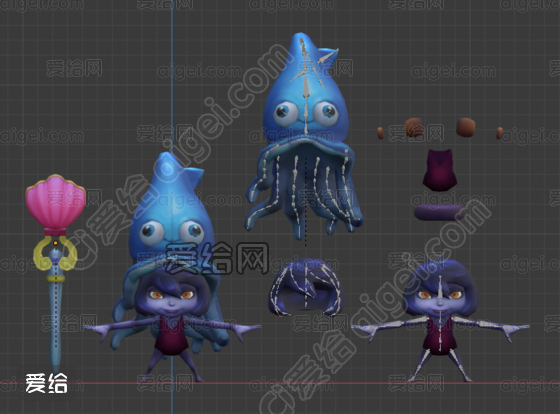
Task: Select the small brown piece at far right
Action: click(500, 133)
